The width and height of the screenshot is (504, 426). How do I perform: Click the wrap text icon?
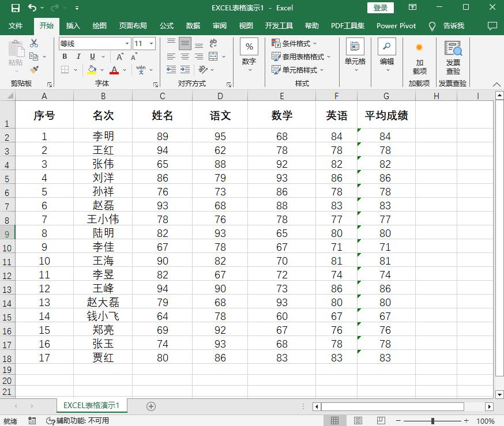pos(213,43)
